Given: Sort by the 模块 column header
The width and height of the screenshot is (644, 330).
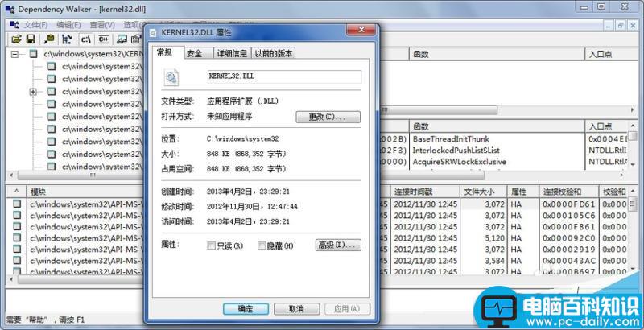Looking at the screenshot, I should point(85,192).
